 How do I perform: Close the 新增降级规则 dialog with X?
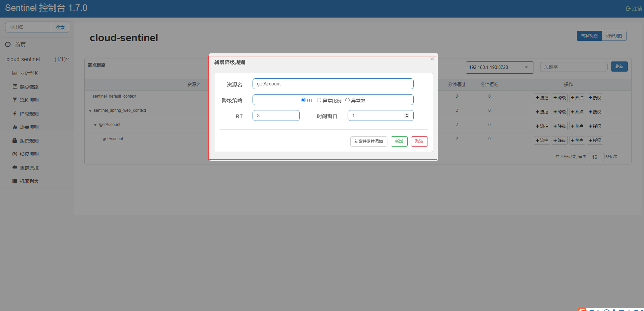(x=432, y=59)
